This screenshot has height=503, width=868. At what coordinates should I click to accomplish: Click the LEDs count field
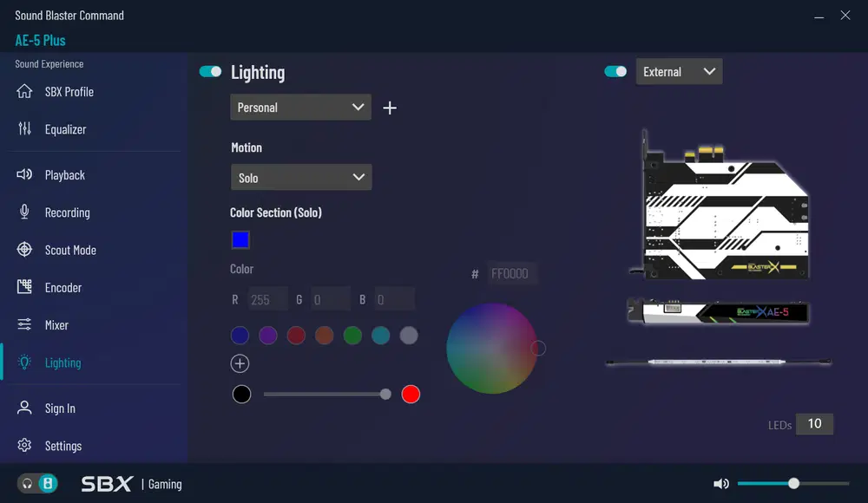(814, 424)
